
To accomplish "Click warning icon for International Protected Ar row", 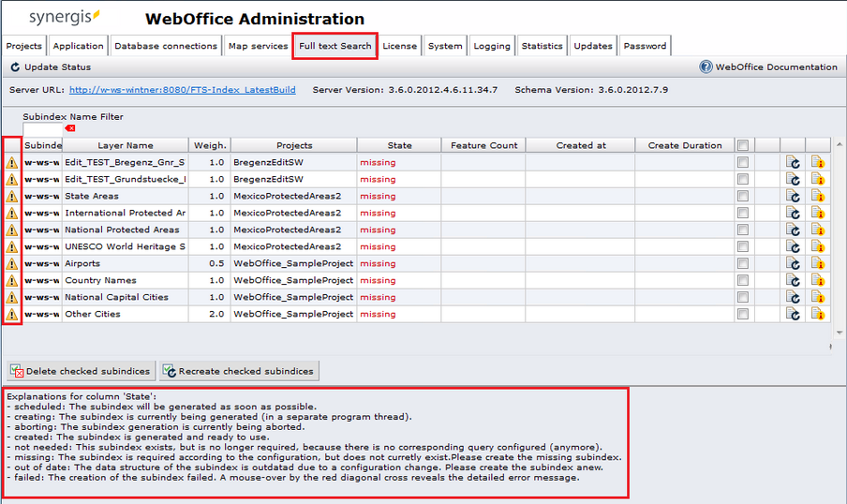I will 12,213.
